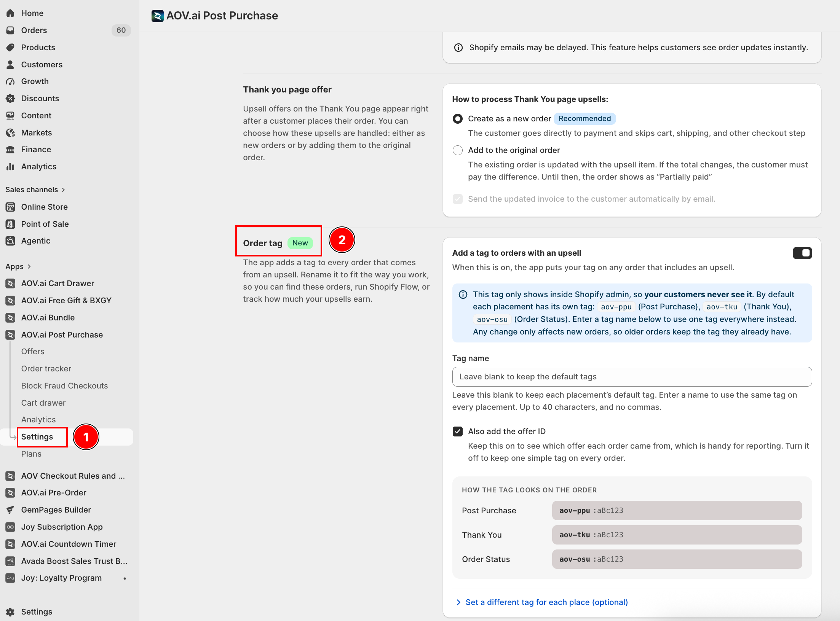
Task: Open the Order tracker submenu item
Action: tap(46, 369)
